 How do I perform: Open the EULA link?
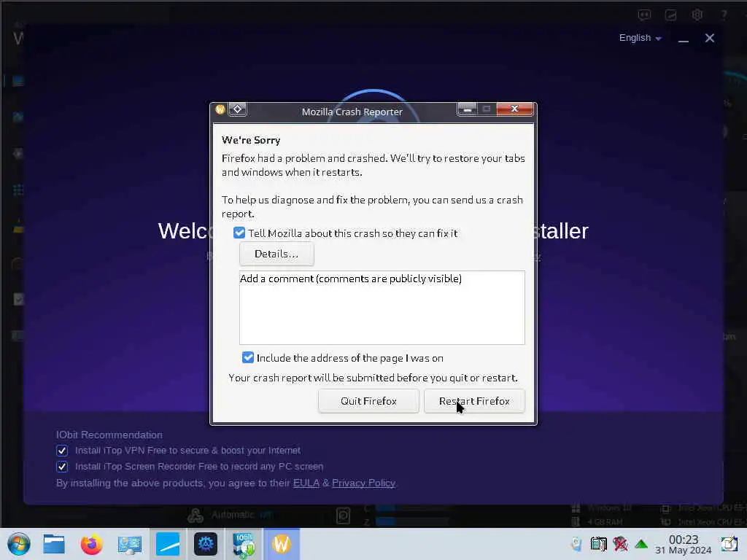(x=306, y=483)
